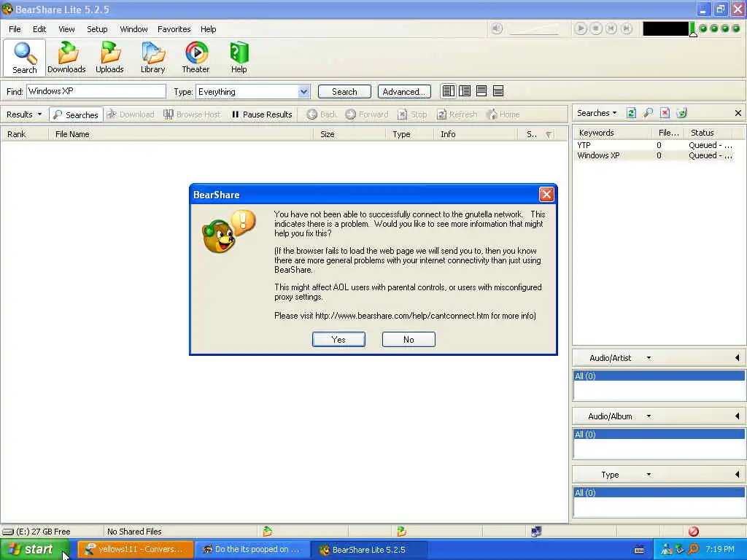
Task: Select the third results layout icon
Action: [481, 91]
